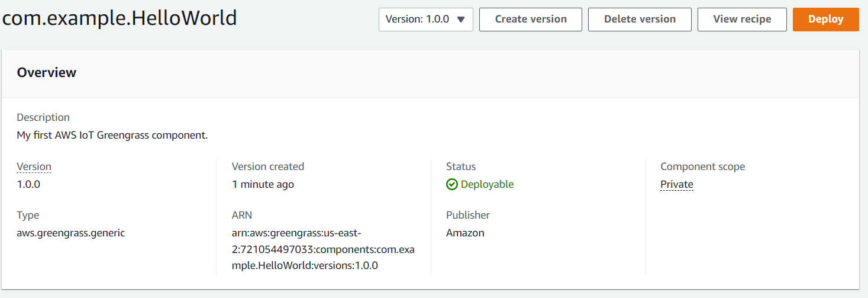Click the Private component scope link
Viewport: 868px width, 298px height.
[677, 184]
